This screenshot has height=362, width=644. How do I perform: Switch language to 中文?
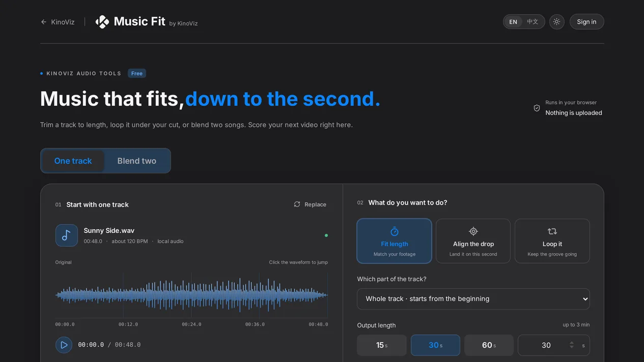533,22
